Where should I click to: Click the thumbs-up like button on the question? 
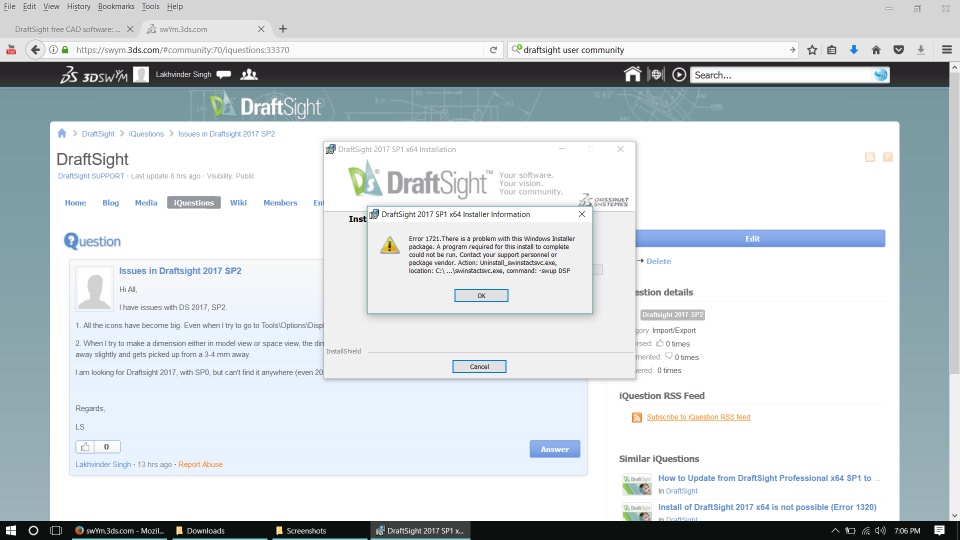pos(85,447)
